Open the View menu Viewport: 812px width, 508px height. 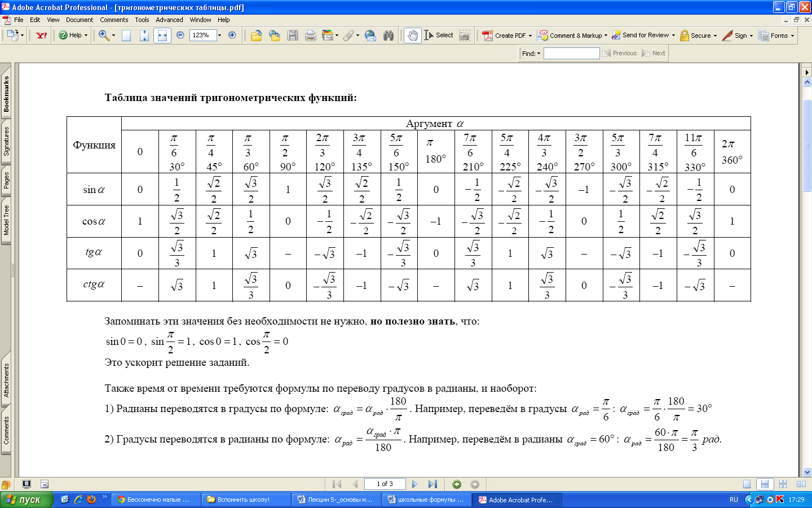coord(53,20)
